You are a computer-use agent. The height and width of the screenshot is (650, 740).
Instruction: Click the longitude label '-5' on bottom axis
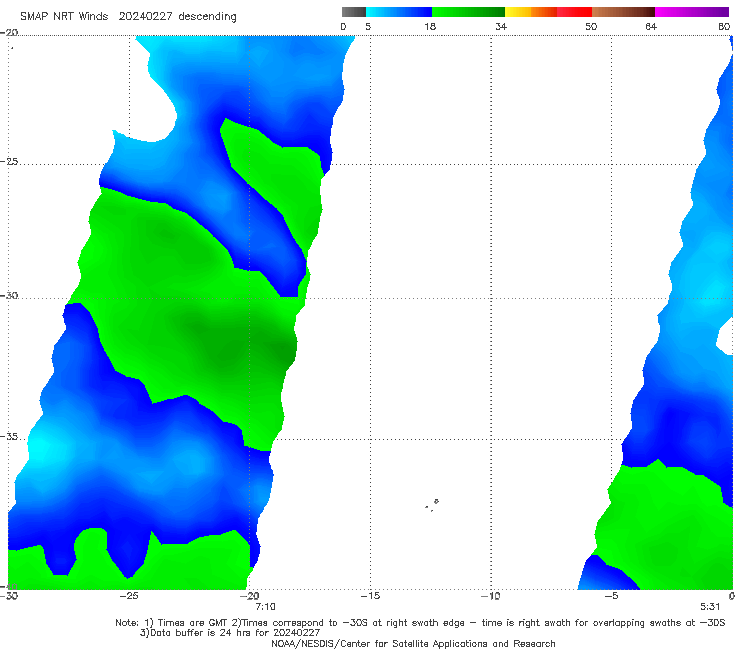(x=612, y=596)
